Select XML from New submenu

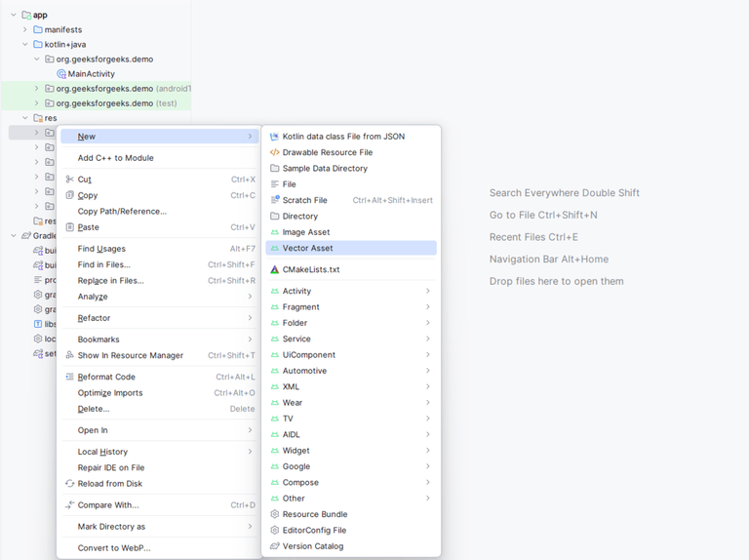351,386
